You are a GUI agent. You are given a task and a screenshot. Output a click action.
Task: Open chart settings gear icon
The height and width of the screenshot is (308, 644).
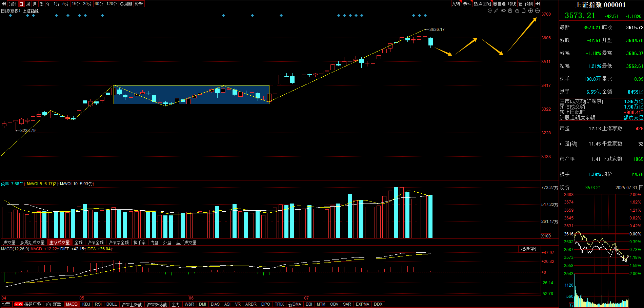point(490,11)
